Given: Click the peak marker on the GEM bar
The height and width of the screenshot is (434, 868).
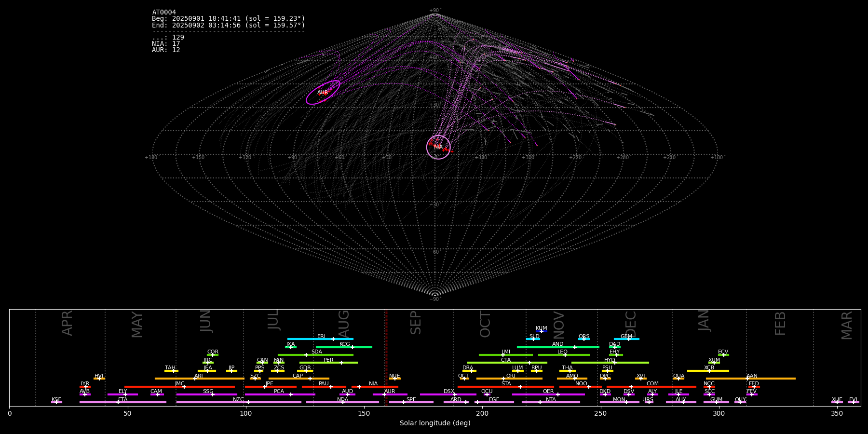Looking at the screenshot, I should tap(628, 339).
